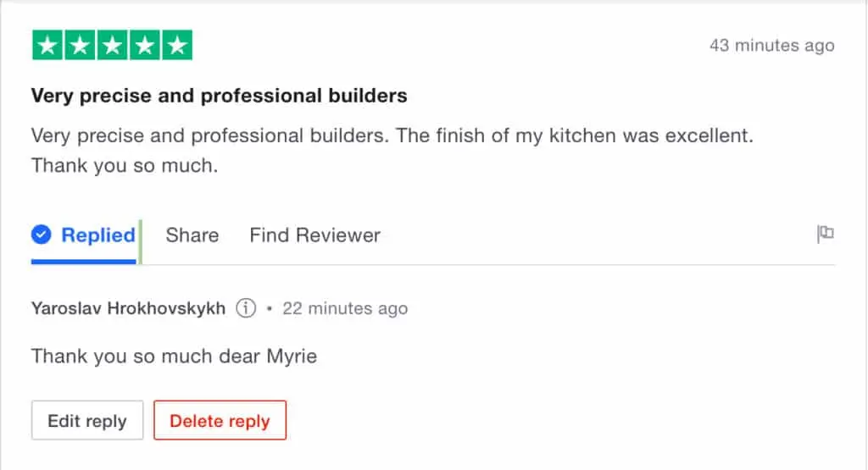Click the replier name Yaroslav Hrokhovskykh
Screen dimensions: 868x470
[128, 308]
